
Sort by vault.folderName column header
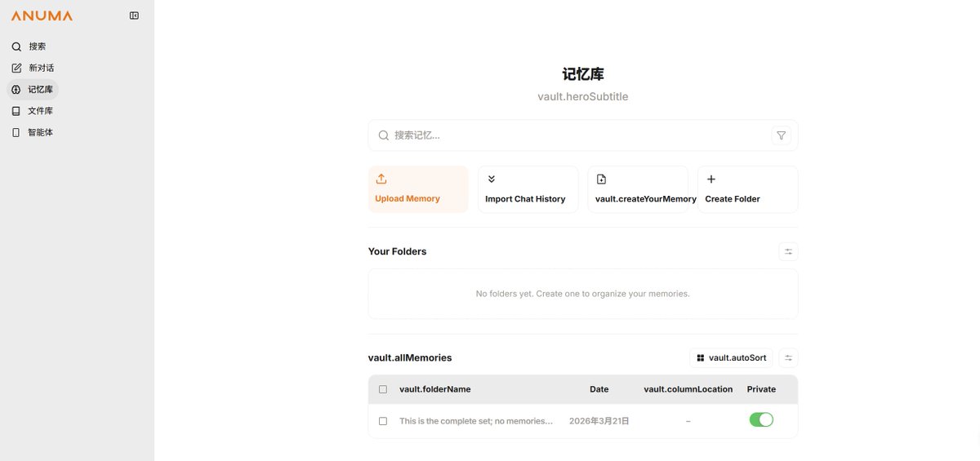pos(434,389)
